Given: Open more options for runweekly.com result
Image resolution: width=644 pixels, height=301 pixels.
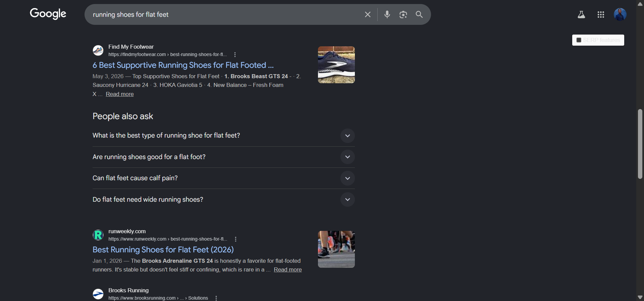Looking at the screenshot, I should [236, 239].
